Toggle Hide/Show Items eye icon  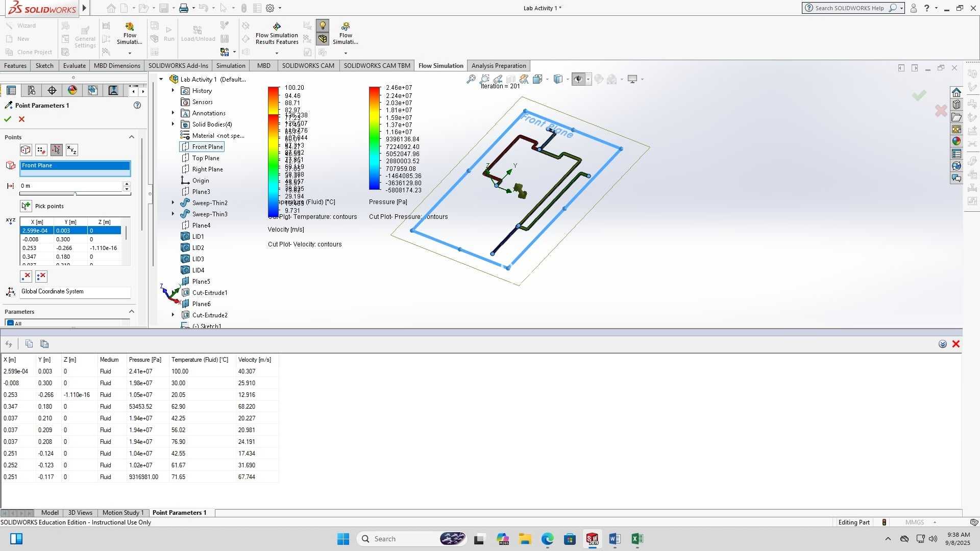click(x=578, y=79)
